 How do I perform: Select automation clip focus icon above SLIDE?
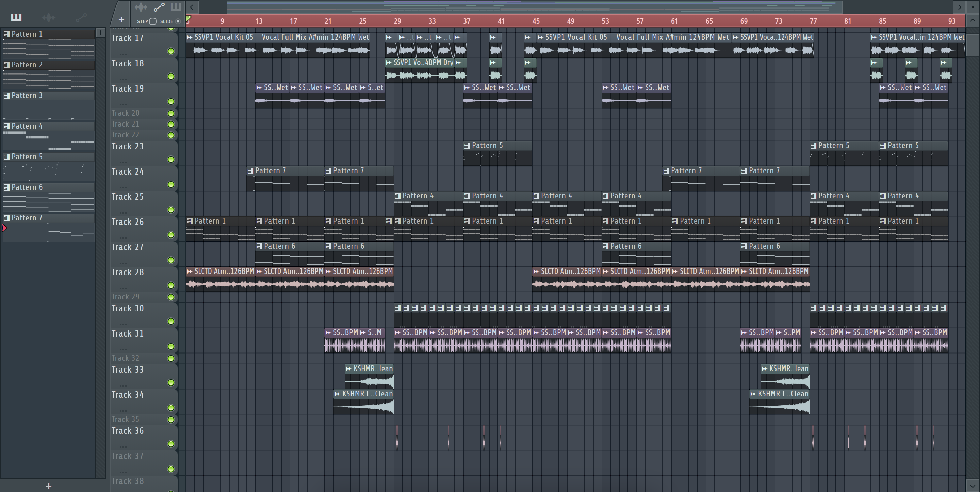(159, 7)
